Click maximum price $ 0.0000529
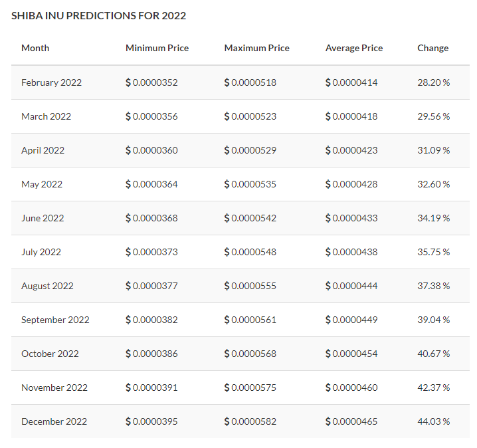This screenshot has height=448, width=477. tap(250, 150)
